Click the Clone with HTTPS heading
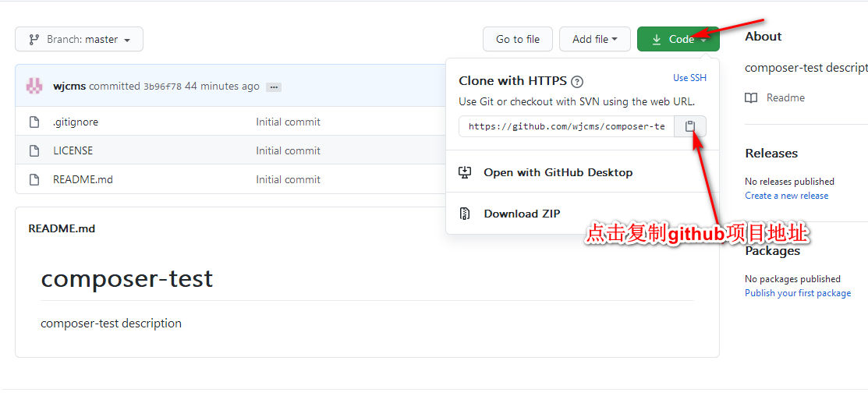 point(512,81)
